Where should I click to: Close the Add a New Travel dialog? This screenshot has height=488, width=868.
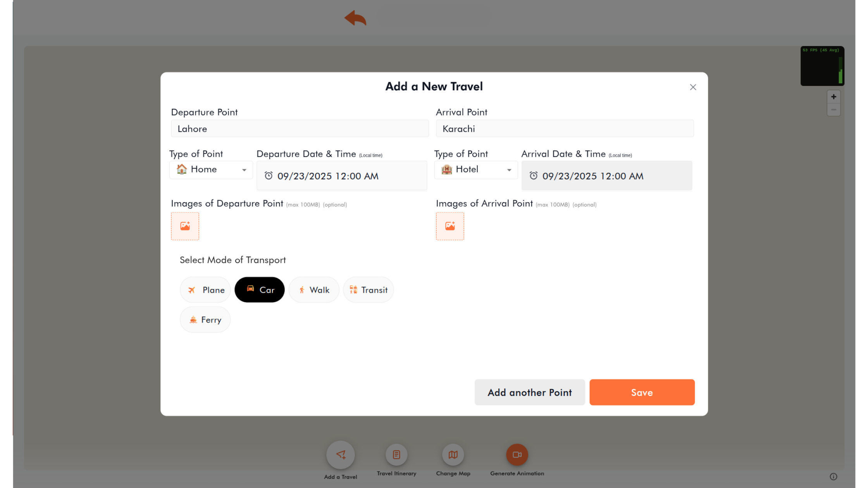(x=693, y=87)
